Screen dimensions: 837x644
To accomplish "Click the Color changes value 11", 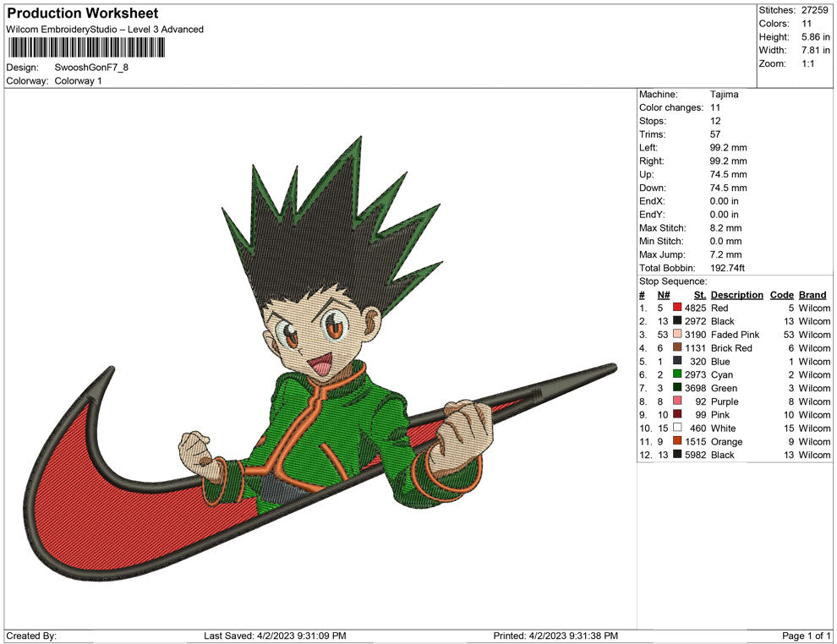I will pyautogui.click(x=714, y=107).
